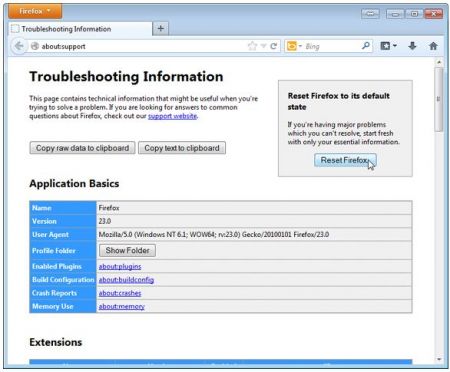
Task: Click Reset Firefox to its default state heading
Action: click(x=339, y=101)
